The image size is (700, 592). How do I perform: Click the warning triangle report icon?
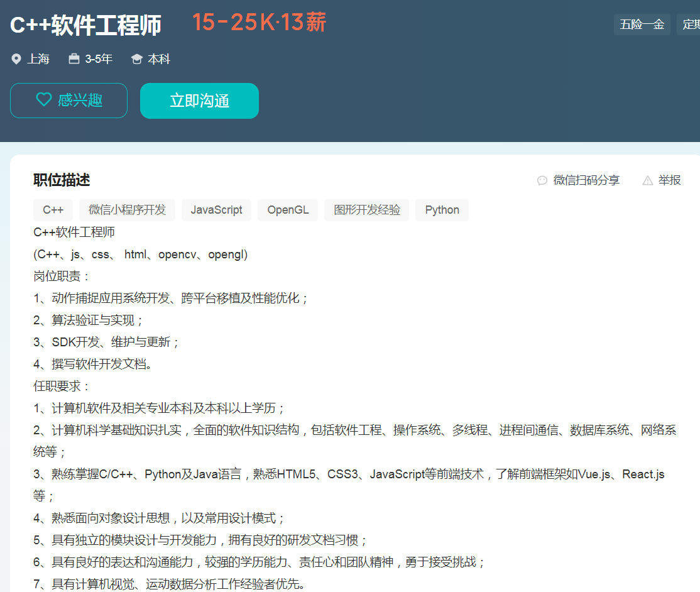click(x=647, y=180)
